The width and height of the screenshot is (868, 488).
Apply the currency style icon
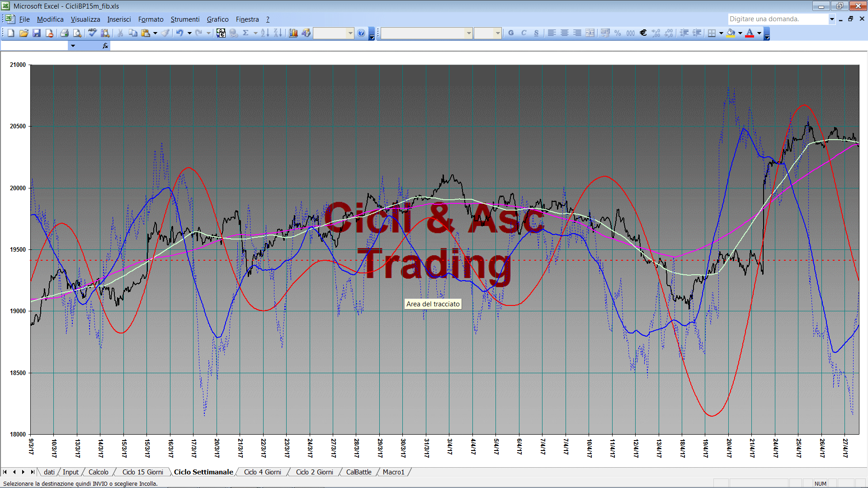[x=605, y=33]
